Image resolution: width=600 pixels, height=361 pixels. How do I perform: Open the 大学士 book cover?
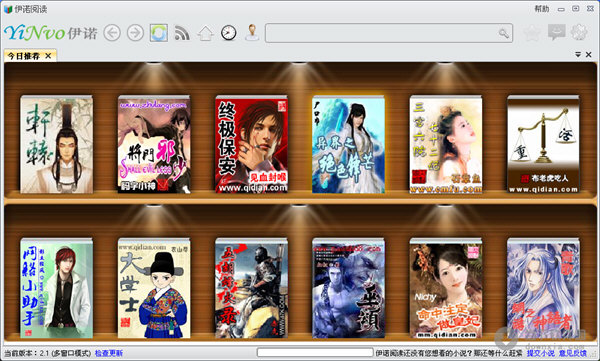coord(154,288)
